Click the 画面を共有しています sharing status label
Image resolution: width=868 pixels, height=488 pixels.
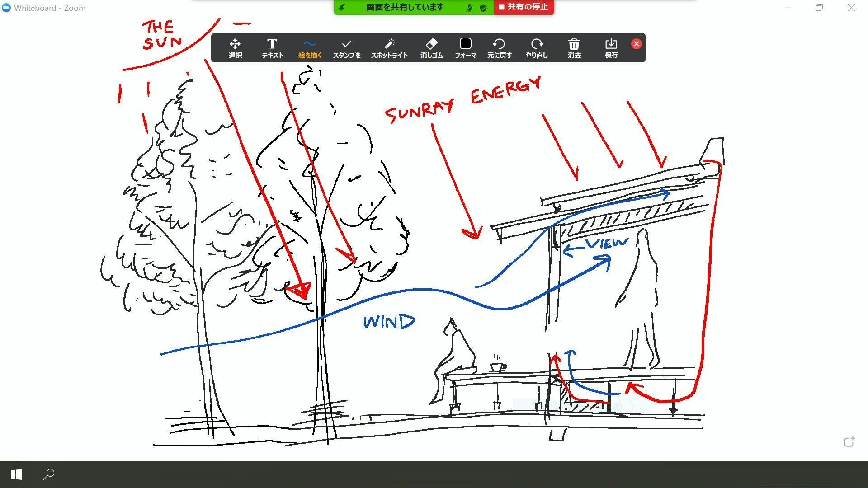(404, 7)
